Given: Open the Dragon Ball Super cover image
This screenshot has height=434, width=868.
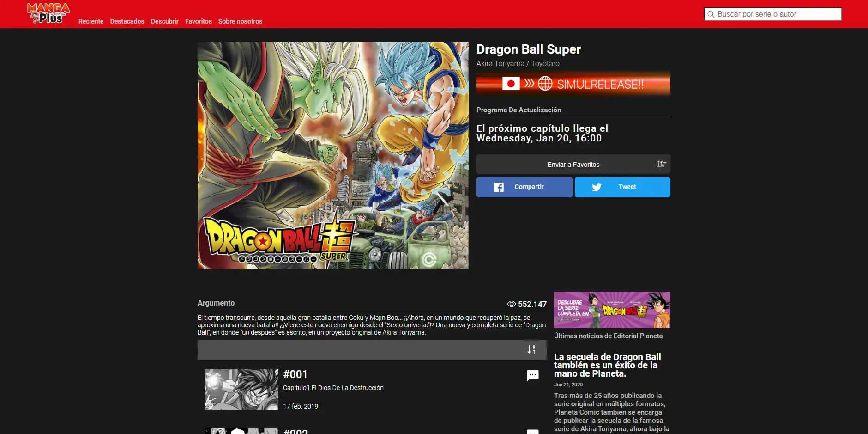Looking at the screenshot, I should click(x=333, y=155).
